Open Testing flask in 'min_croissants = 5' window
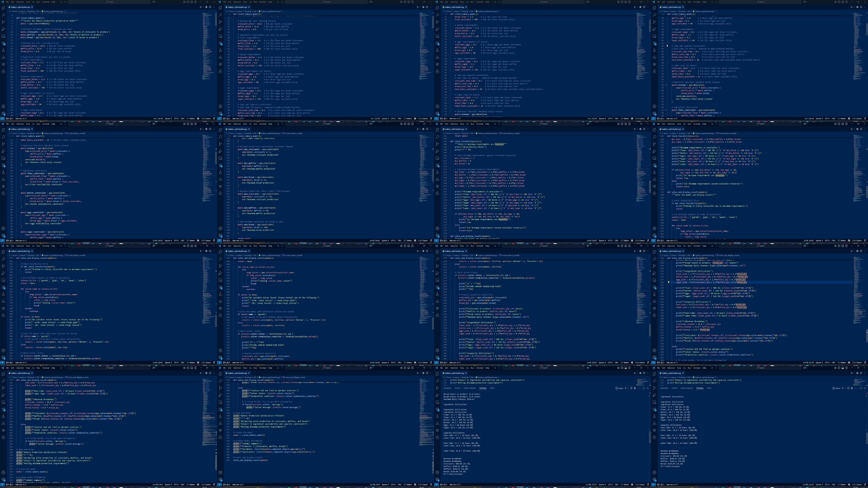The height and width of the screenshot is (488, 868). click(x=437, y=172)
